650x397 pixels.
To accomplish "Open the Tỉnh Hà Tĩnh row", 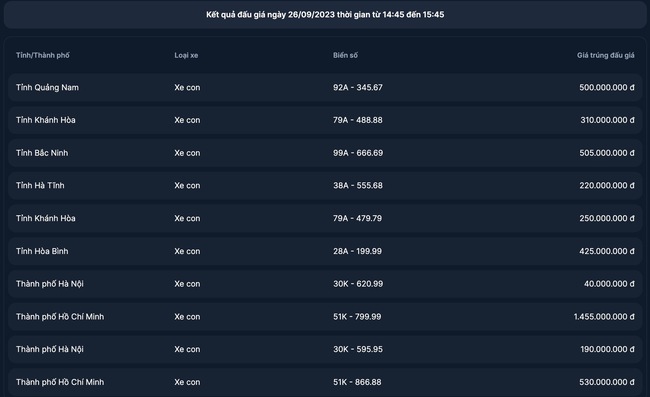I will (325, 186).
